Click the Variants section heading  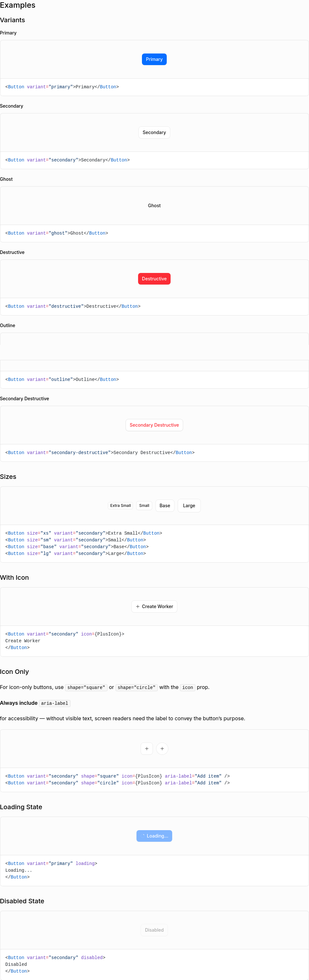pyautogui.click(x=13, y=20)
